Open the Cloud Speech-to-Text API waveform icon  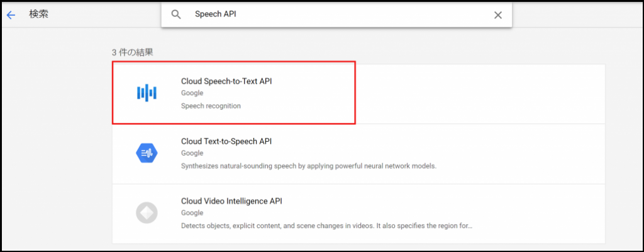click(147, 93)
